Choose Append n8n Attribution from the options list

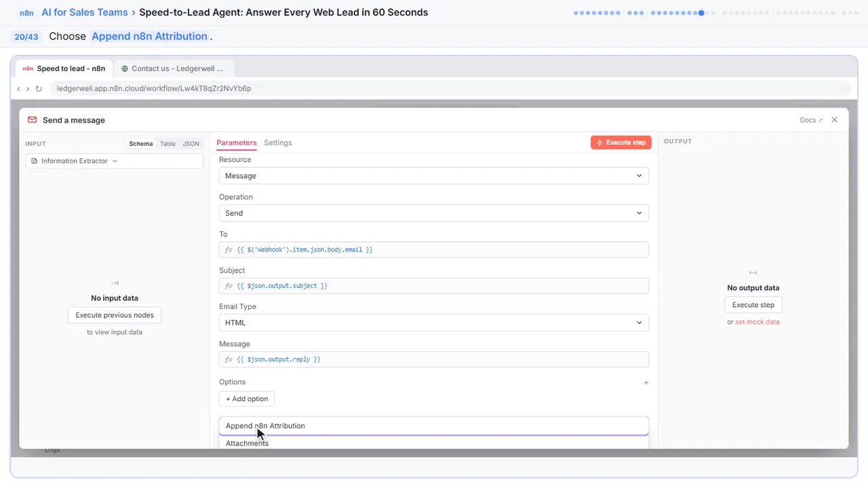(x=434, y=426)
